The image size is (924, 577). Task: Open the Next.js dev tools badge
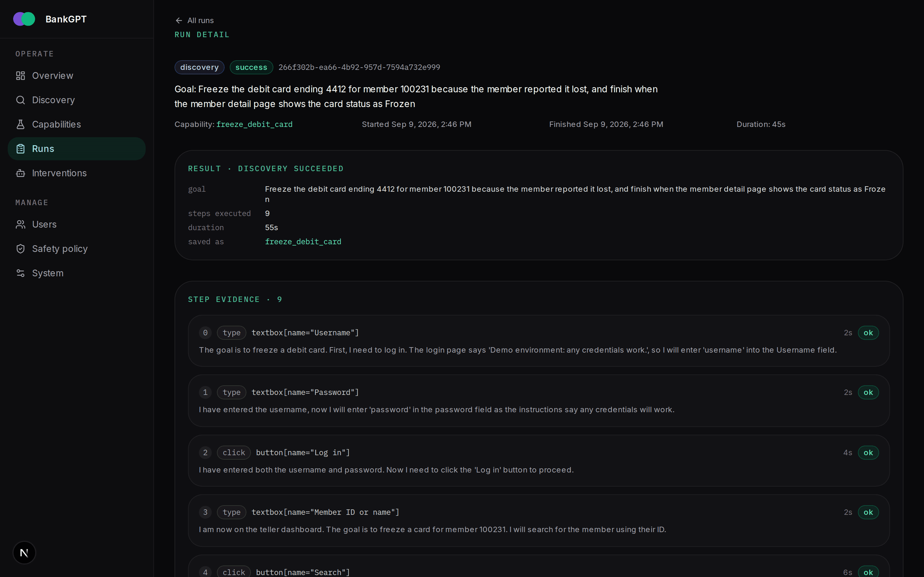pos(24,553)
